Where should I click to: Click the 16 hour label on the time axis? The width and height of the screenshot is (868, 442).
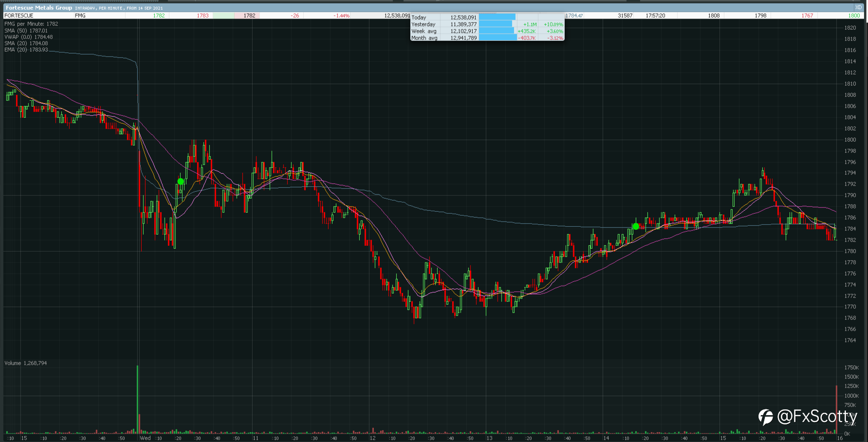pyautogui.click(x=840, y=438)
